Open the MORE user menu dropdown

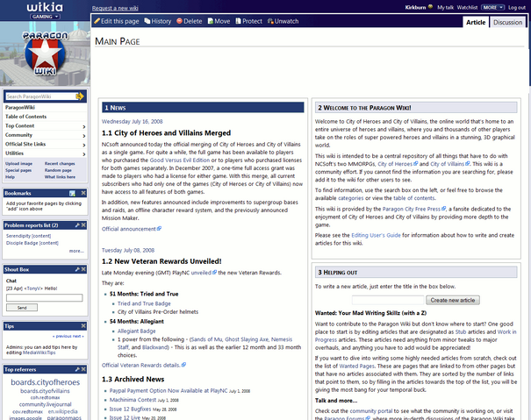493,7
